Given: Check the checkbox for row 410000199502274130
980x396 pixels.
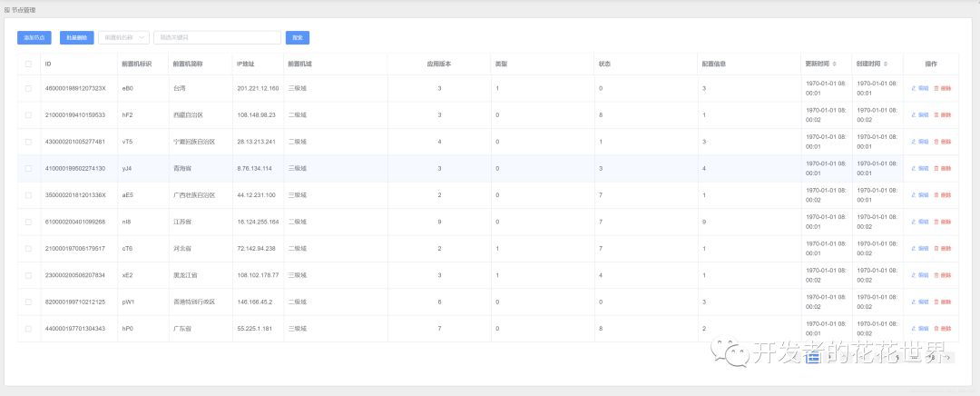Looking at the screenshot, I should pyautogui.click(x=28, y=168).
